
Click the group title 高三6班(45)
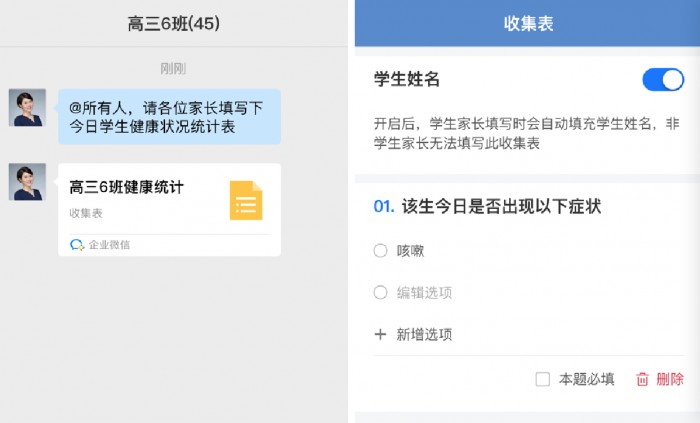pos(174,23)
